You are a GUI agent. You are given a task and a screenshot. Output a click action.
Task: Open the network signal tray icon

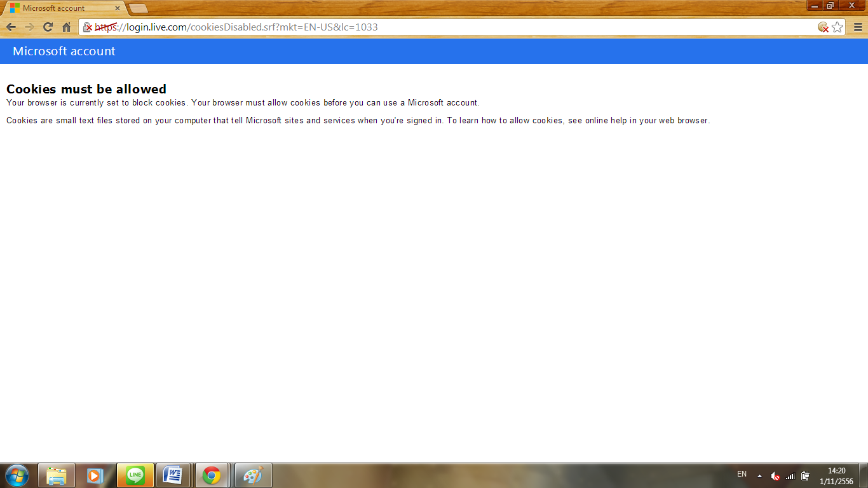tap(790, 476)
